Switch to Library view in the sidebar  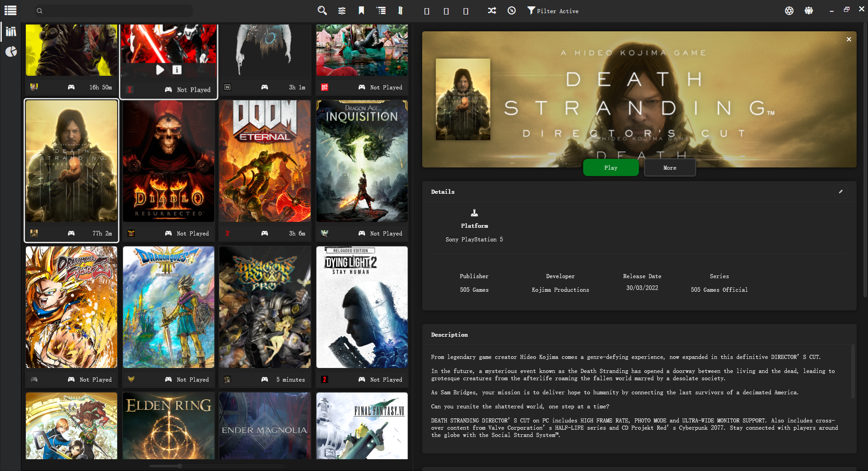tap(11, 31)
